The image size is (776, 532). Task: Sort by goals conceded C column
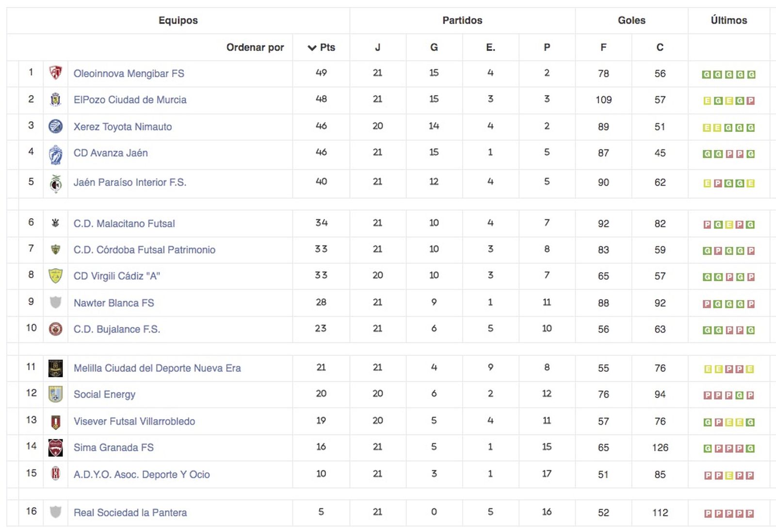click(660, 48)
